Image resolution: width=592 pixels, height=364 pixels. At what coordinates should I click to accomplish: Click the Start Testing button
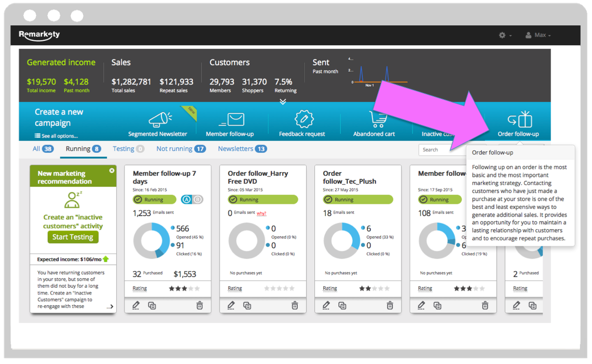(73, 237)
